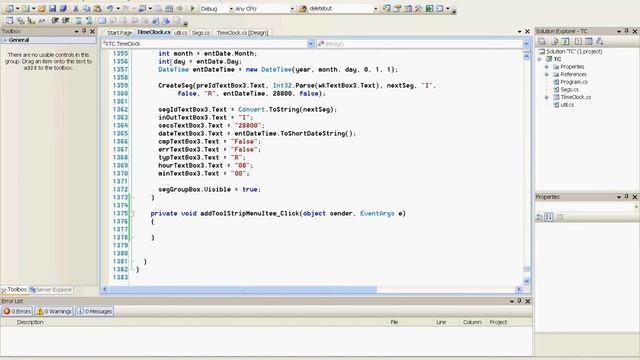
Task: Select the Toolbox tab at the bottom of the panel
Action: click(14, 289)
